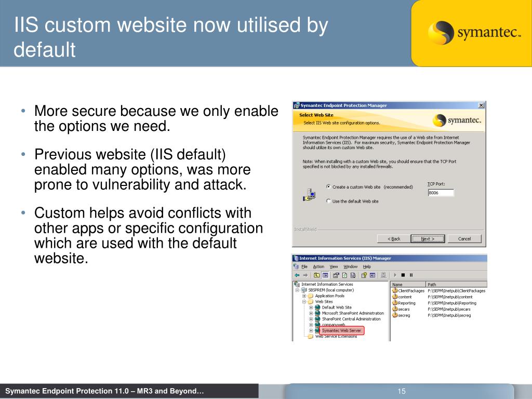
Task: Open the File menu in IIS Manager
Action: tap(304, 267)
